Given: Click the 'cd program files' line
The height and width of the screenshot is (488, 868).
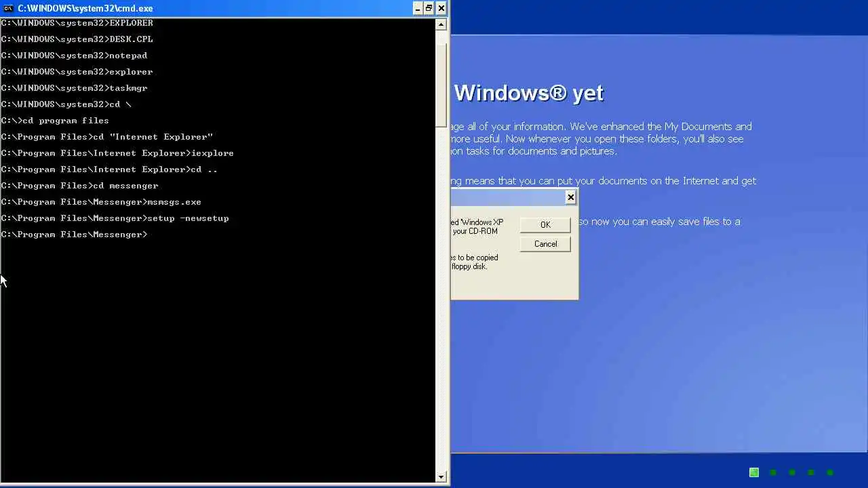Looking at the screenshot, I should point(55,121).
